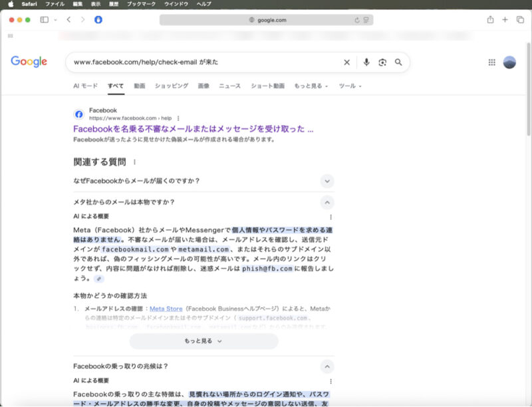Image resolution: width=532 pixels, height=407 pixels.
Task: Expand answer with もっと見る button
Action: click(x=203, y=341)
